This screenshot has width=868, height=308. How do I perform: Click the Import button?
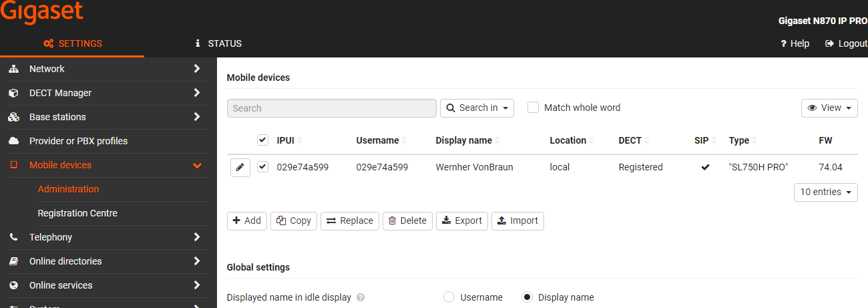point(517,220)
